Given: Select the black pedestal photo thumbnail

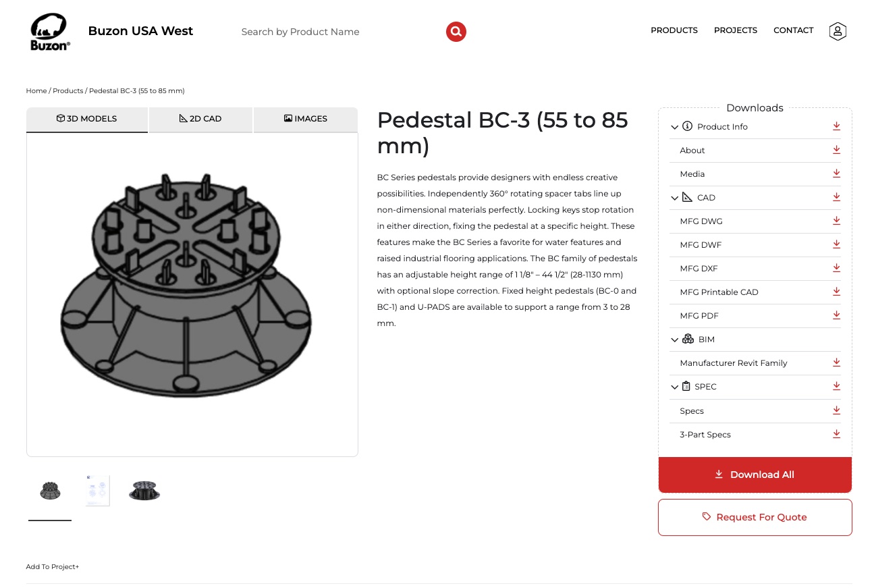Looking at the screenshot, I should point(144,491).
